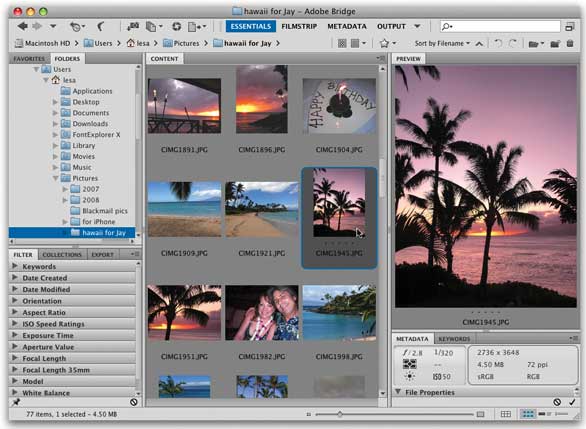The image size is (586, 429).
Task: Switch to the Metadata workspace
Action: [347, 26]
